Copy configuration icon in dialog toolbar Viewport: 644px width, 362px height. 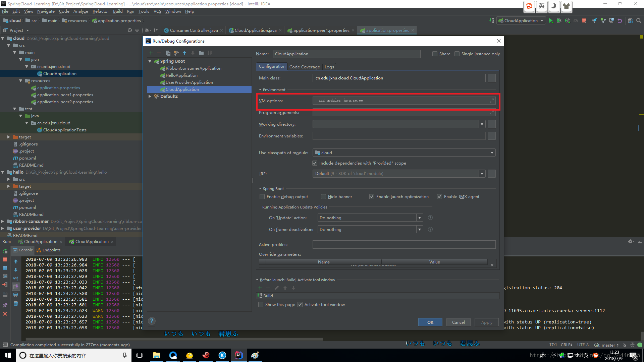point(168,53)
